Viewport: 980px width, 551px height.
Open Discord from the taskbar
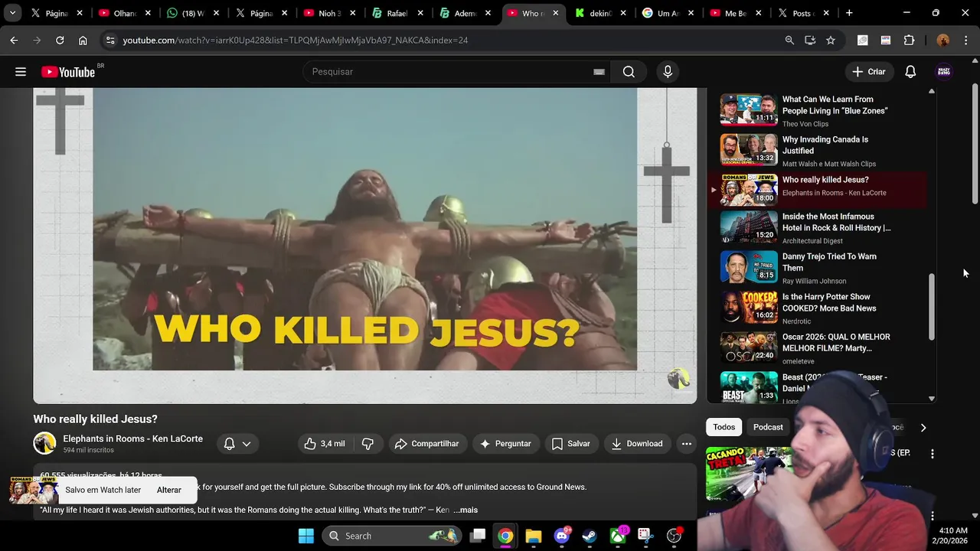click(562, 536)
